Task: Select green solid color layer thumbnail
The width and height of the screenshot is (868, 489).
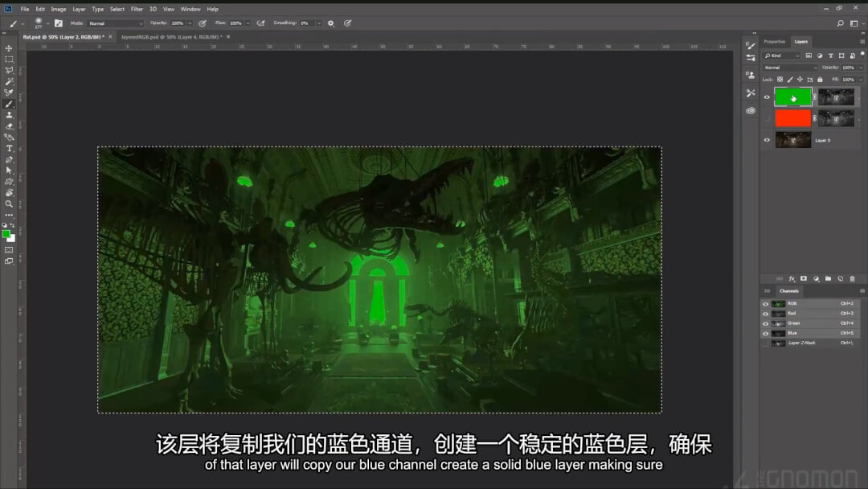Action: click(792, 97)
